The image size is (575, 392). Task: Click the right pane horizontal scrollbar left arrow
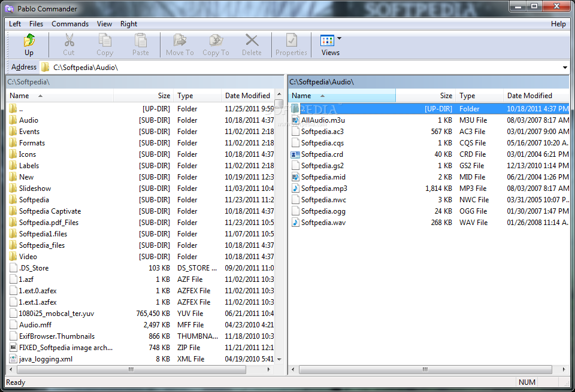[x=293, y=369]
